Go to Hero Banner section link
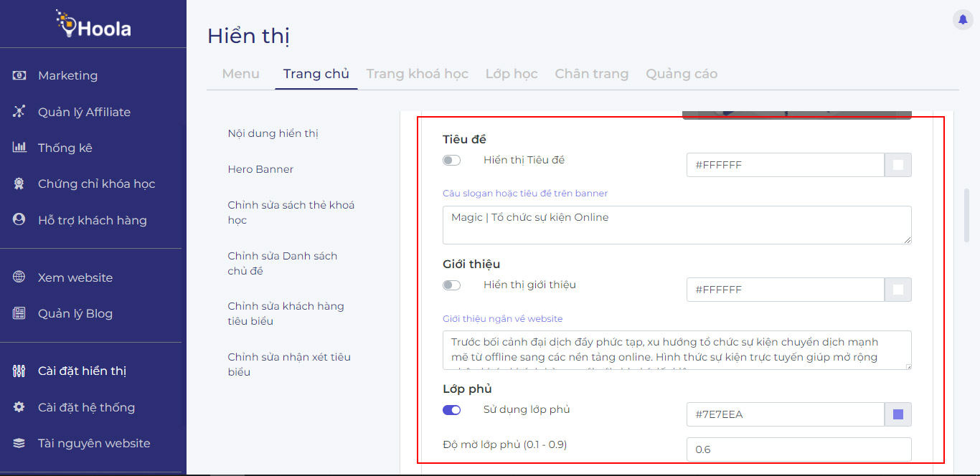Image resolution: width=980 pixels, height=476 pixels. coord(260,169)
